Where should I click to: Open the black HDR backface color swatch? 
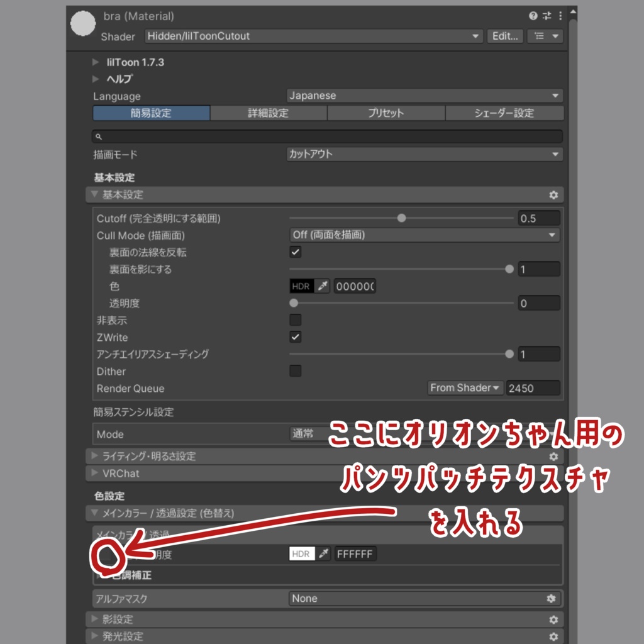pos(302,286)
